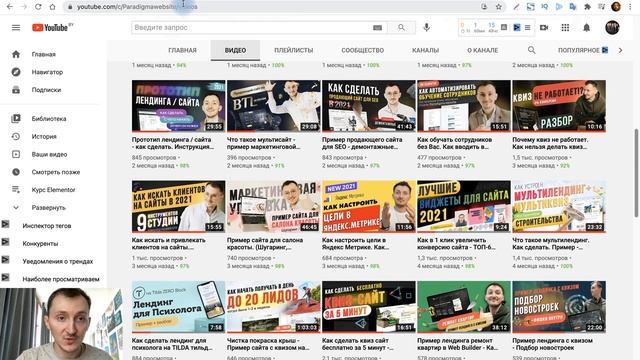The height and width of the screenshot is (360, 640).
Task: Open thumbnail Квиз-сайт за 5 минут
Action: tap(369, 307)
